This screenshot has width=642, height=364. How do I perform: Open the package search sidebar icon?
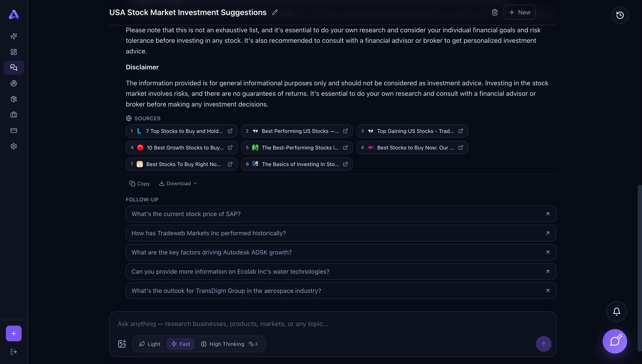14,99
